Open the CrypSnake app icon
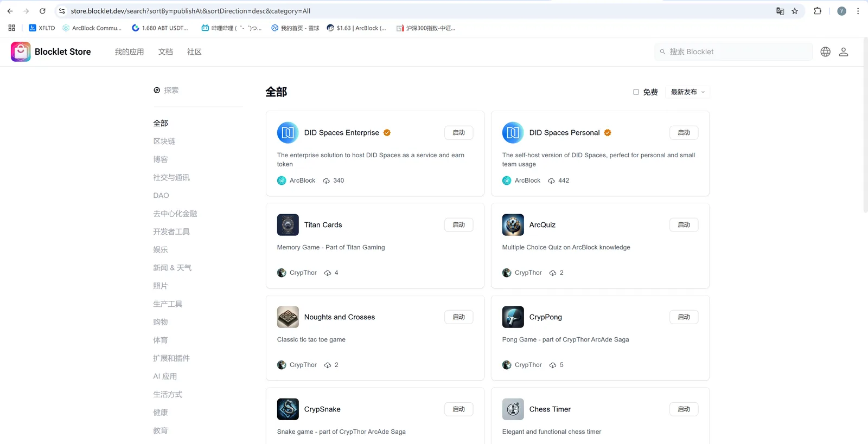Image resolution: width=868 pixels, height=444 pixels. (x=288, y=409)
